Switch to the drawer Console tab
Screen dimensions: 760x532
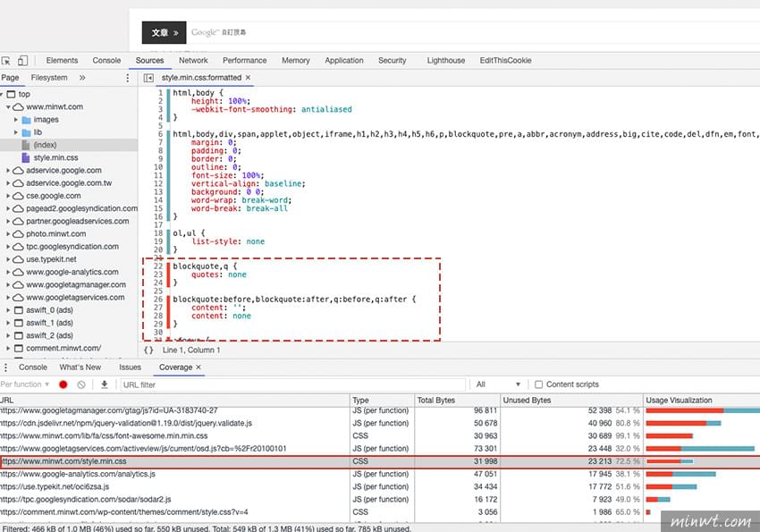pos(33,367)
